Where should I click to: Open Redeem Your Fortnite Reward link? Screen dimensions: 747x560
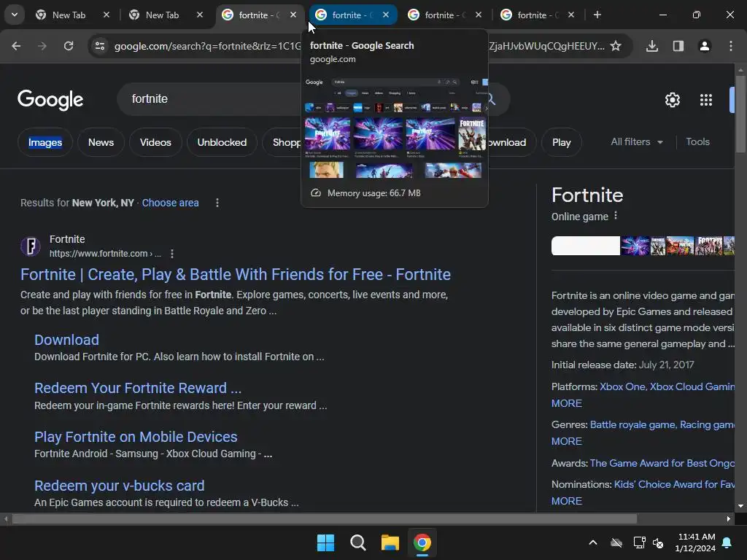138,388
